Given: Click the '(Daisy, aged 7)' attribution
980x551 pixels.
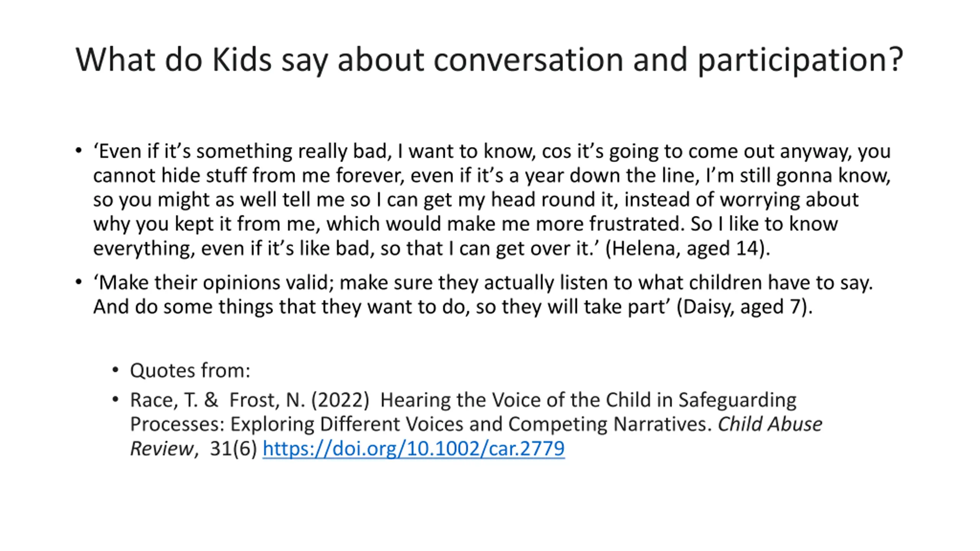Looking at the screenshot, I should (745, 307).
